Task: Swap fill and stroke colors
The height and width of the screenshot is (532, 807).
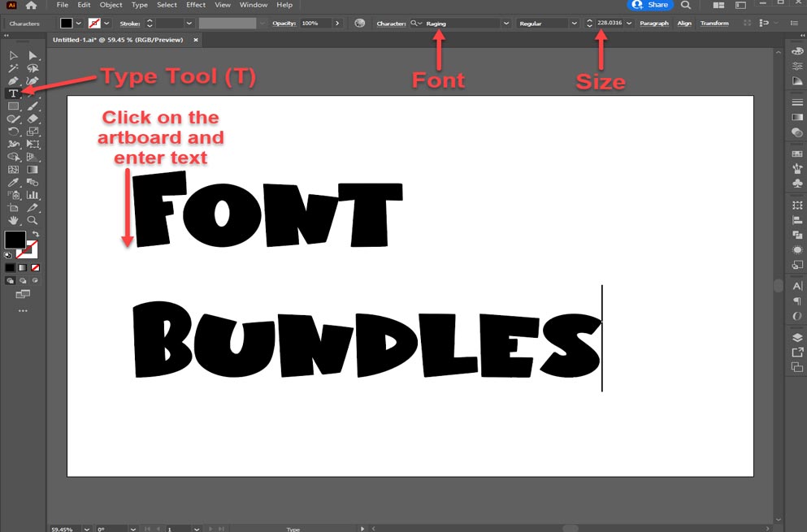Action: [36, 234]
